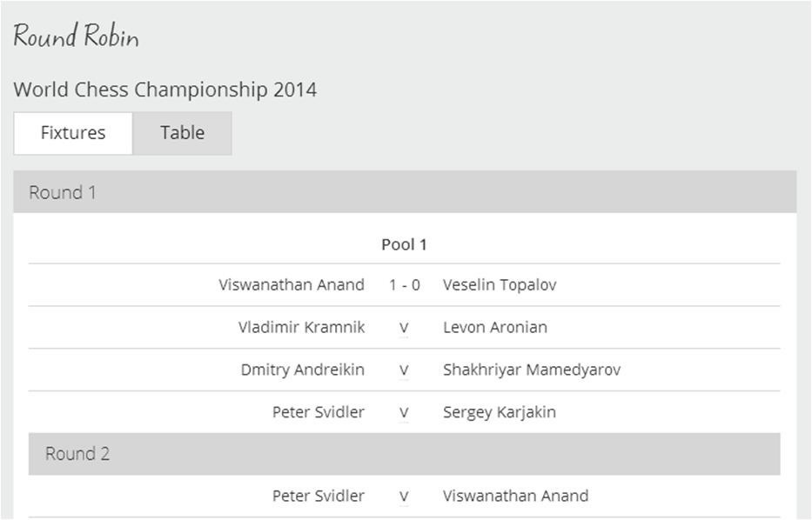Collapse the Round 2 section header
Image resolution: width=812 pixels, height=520 pixels.
coord(404,454)
